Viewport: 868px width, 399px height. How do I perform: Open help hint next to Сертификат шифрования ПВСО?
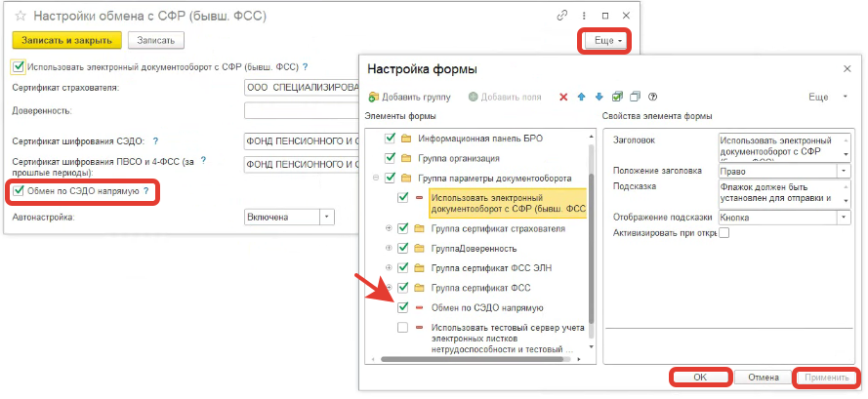coord(203,161)
